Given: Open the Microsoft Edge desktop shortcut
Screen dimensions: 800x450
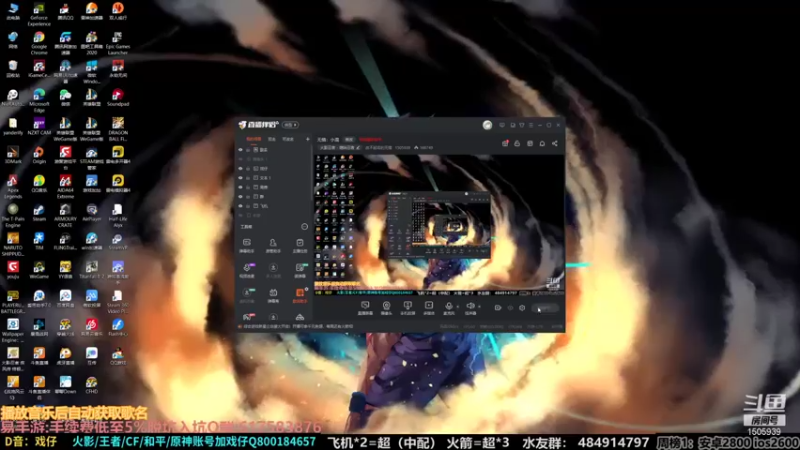Looking at the screenshot, I should coord(39,101).
